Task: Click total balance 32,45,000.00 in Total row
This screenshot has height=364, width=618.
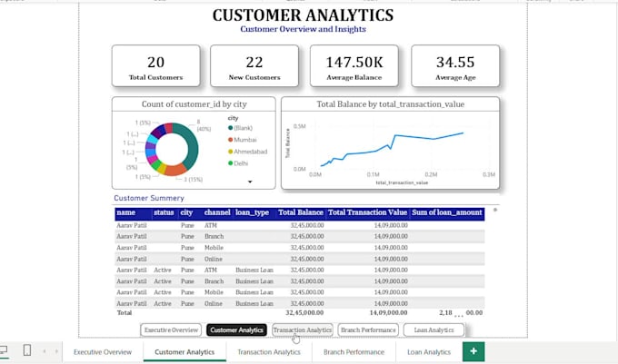Action: [304, 313]
